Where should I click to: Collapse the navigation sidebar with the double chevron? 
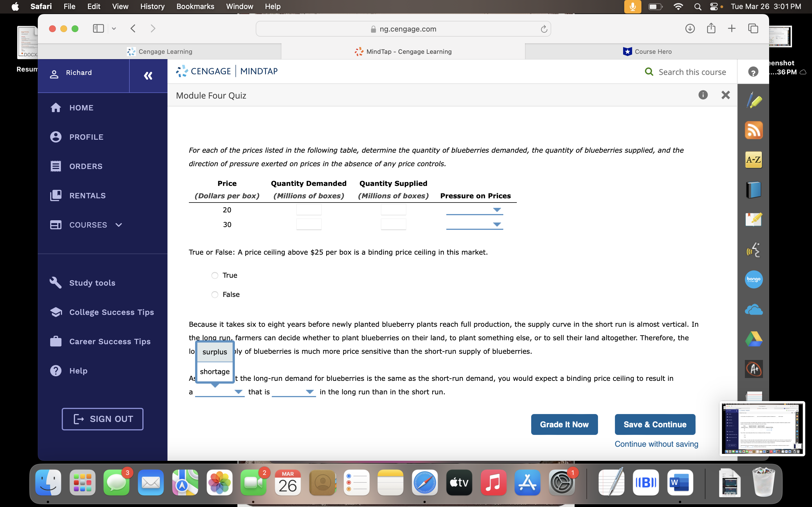[x=148, y=76]
